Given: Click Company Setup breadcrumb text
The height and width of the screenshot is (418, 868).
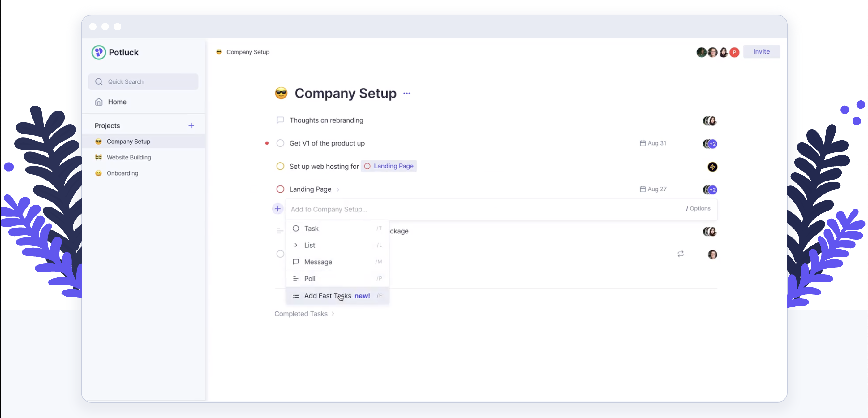Looking at the screenshot, I should (x=248, y=52).
